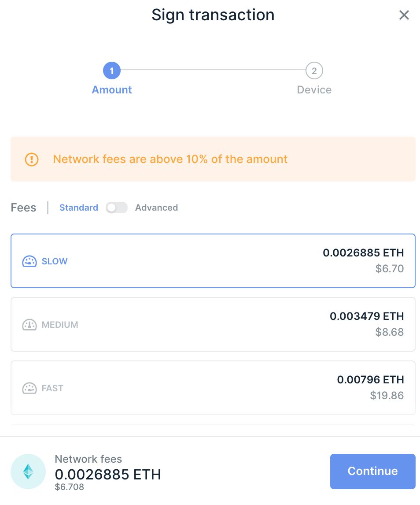Select the SLOW fee option
The height and width of the screenshot is (505, 420).
(x=213, y=261)
